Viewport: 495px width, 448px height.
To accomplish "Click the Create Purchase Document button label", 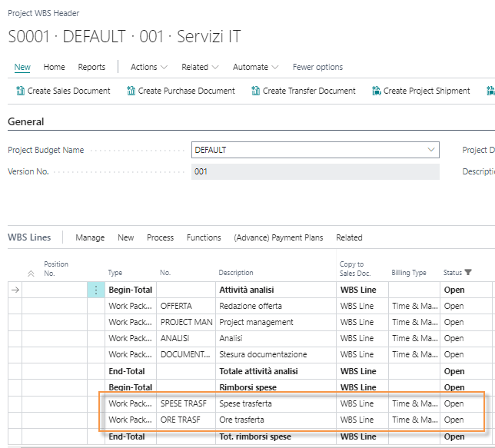I will [187, 91].
